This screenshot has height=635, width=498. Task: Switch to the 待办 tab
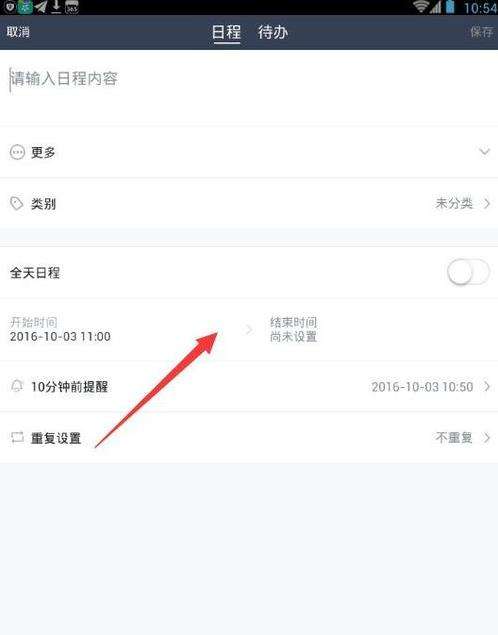click(273, 32)
